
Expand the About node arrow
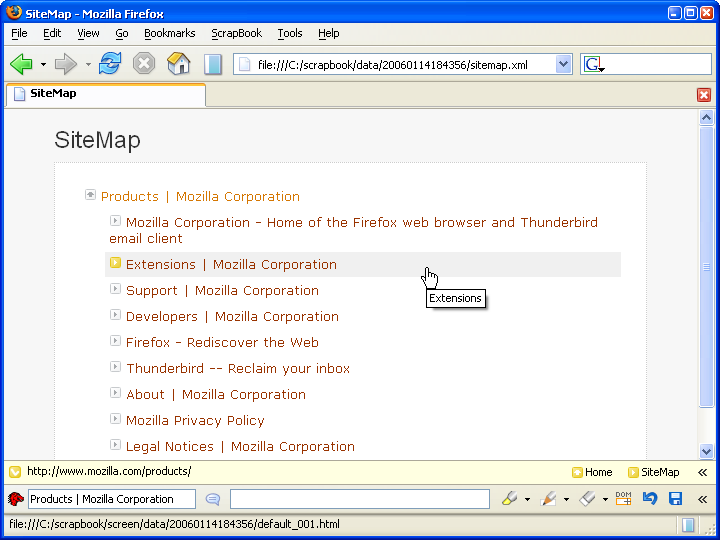pyautogui.click(x=115, y=393)
